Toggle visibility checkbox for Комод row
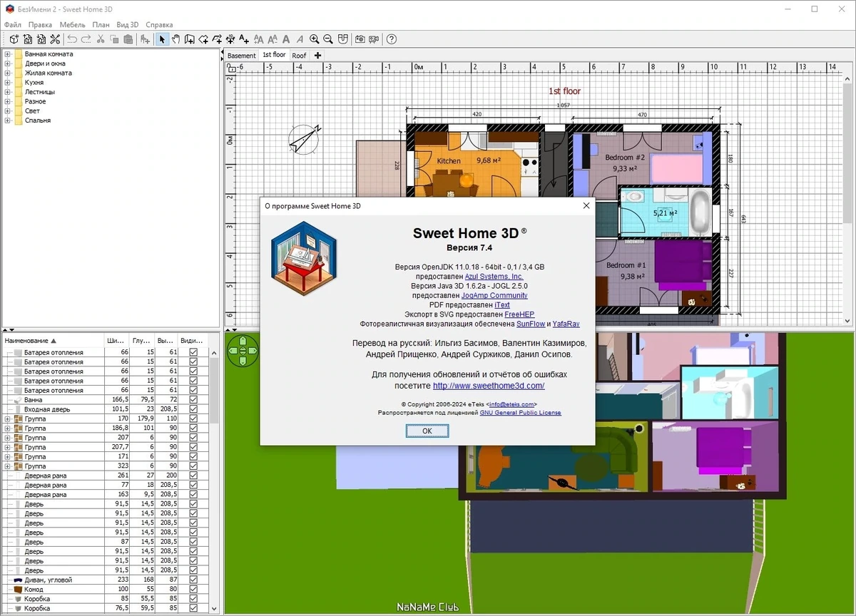Viewport: 856px width, 616px height. coord(193,590)
